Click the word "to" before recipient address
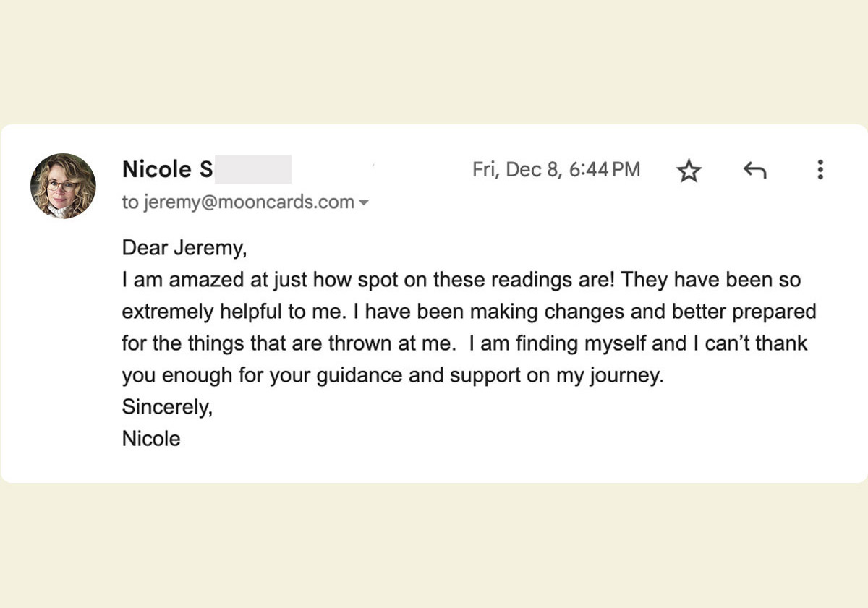Viewport: 868px width, 608px height. 129,203
